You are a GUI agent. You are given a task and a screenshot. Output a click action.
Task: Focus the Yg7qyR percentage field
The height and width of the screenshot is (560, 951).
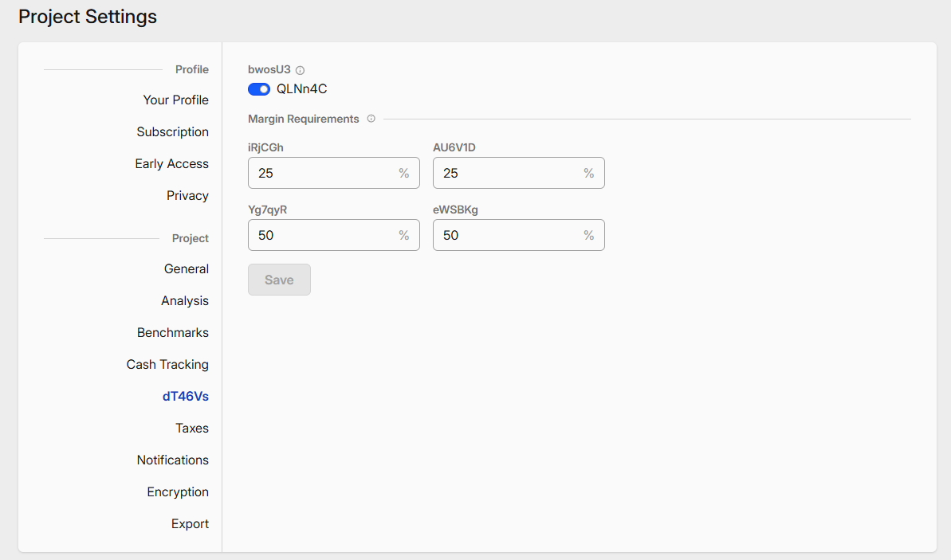coord(323,235)
